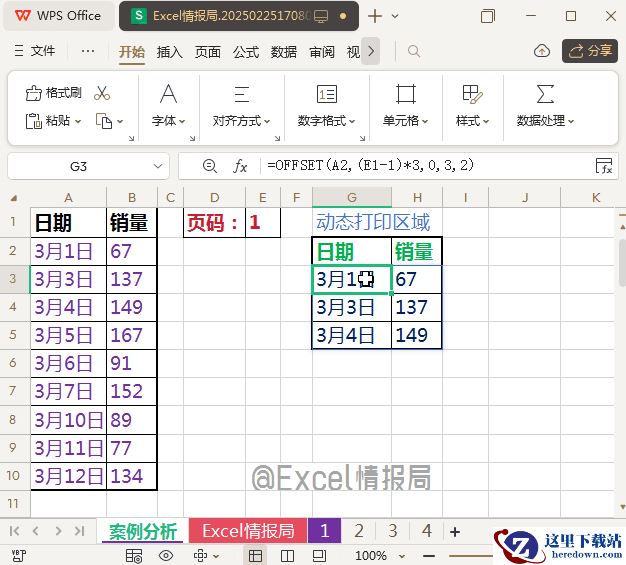Open the Alignment (对齐方式) tools
Image resolution: width=626 pixels, height=565 pixels.
tap(242, 106)
